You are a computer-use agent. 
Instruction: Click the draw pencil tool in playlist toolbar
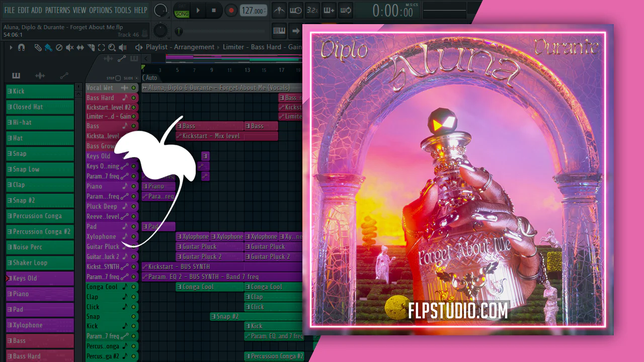pyautogui.click(x=38, y=47)
